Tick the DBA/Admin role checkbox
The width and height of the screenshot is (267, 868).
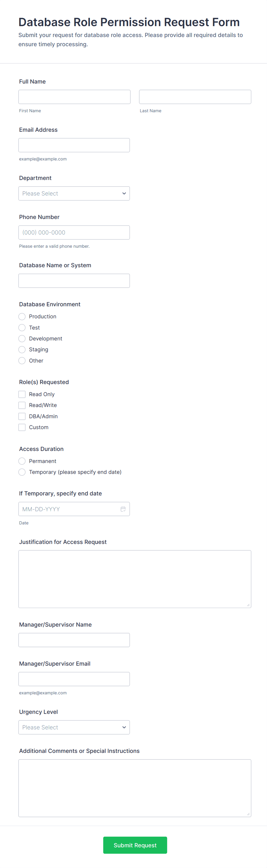point(22,416)
